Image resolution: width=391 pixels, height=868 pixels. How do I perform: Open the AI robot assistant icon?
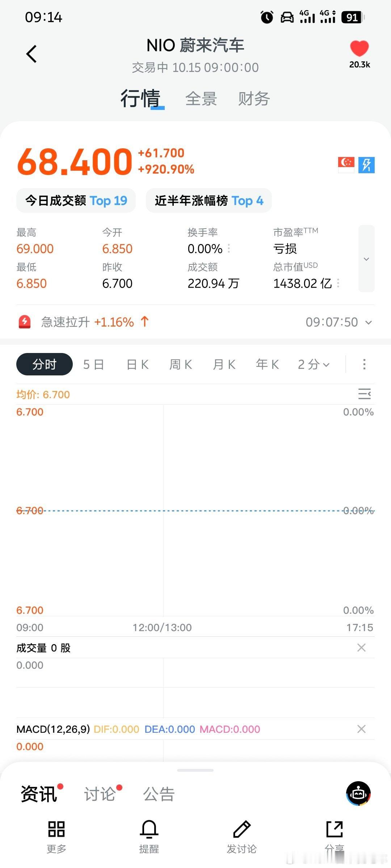click(358, 793)
